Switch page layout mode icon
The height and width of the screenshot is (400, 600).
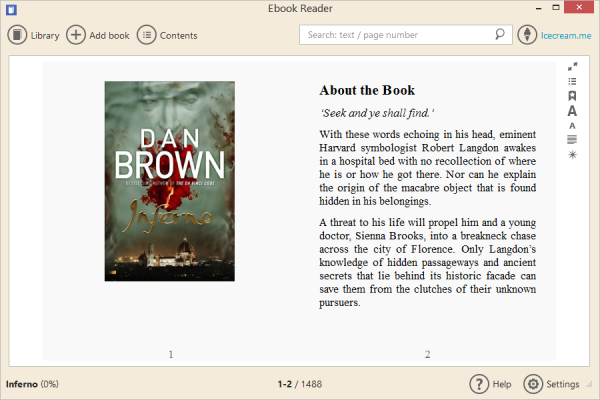point(572,140)
